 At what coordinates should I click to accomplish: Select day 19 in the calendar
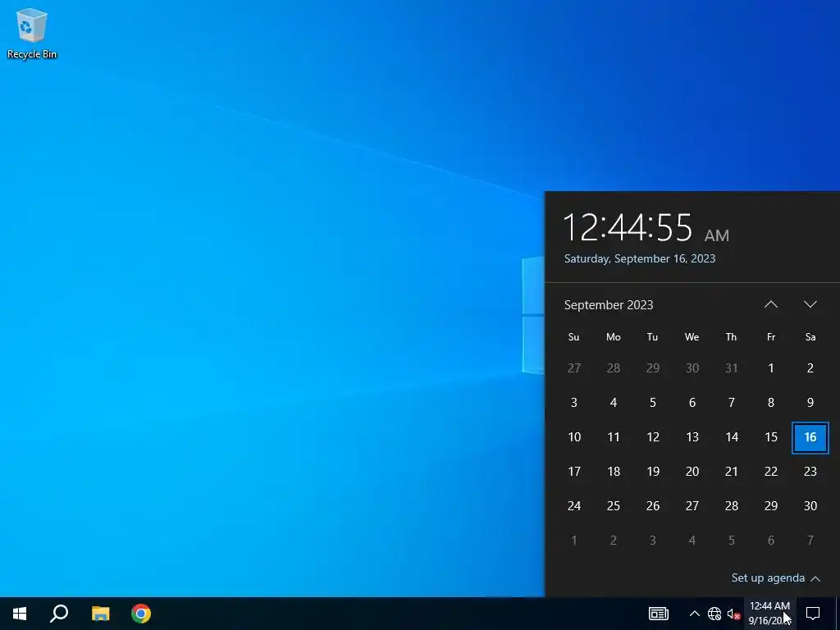[652, 472]
